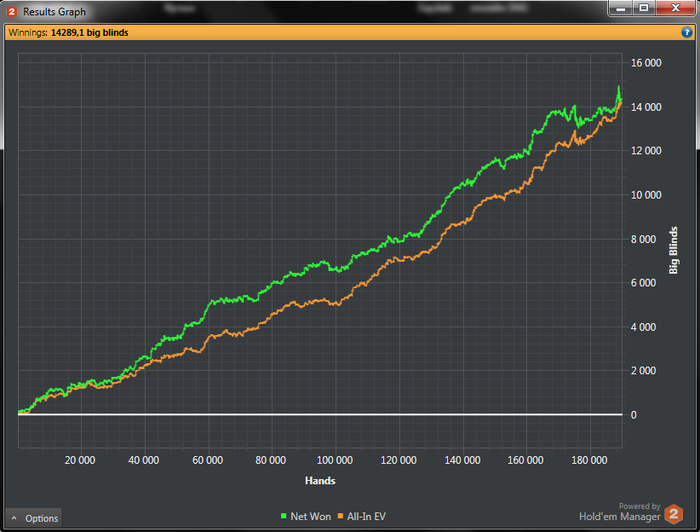Click the 12 000 y-axis label
Screen dimensions: 700x532
pos(646,151)
